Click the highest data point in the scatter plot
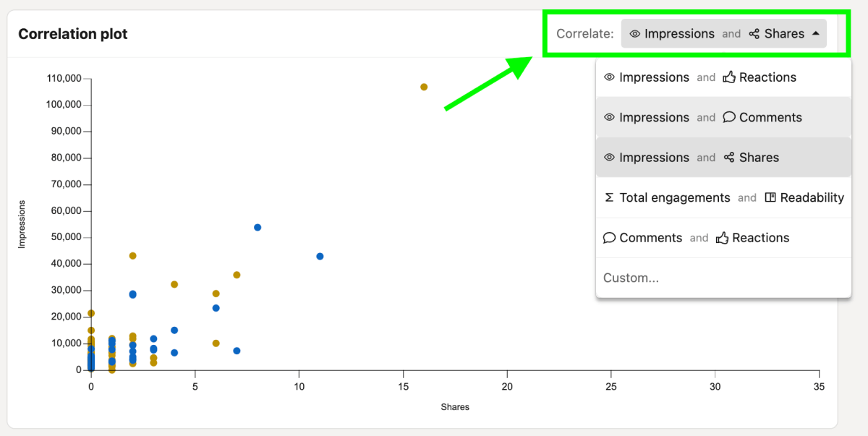 pos(424,87)
